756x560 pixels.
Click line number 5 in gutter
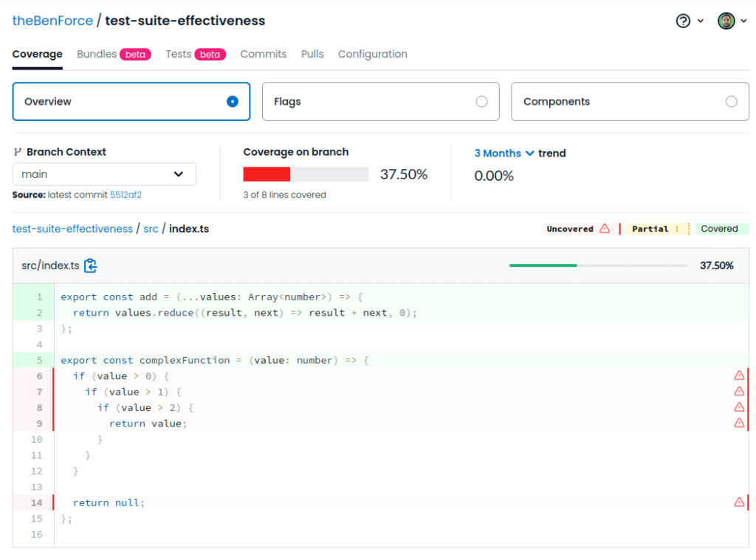coord(40,360)
